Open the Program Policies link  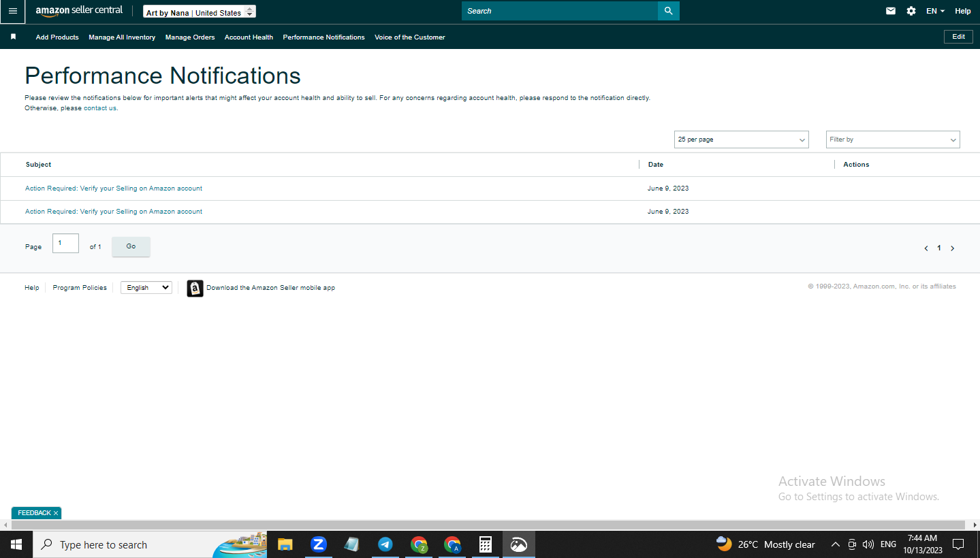[x=80, y=288]
